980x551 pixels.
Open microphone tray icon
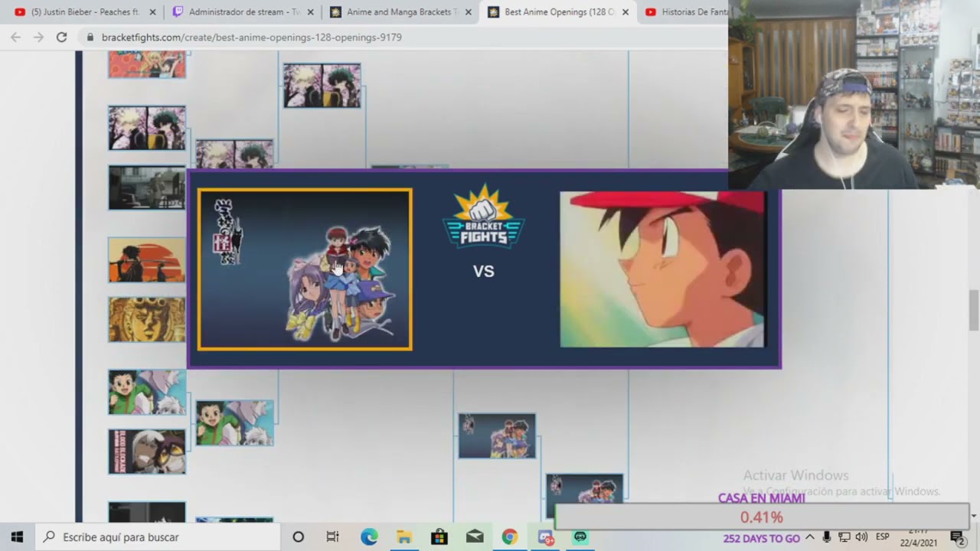[828, 537]
